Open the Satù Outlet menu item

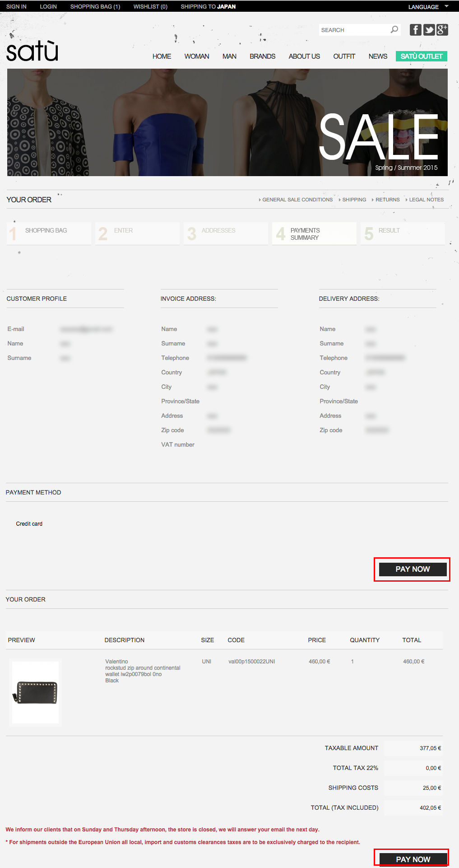[422, 56]
